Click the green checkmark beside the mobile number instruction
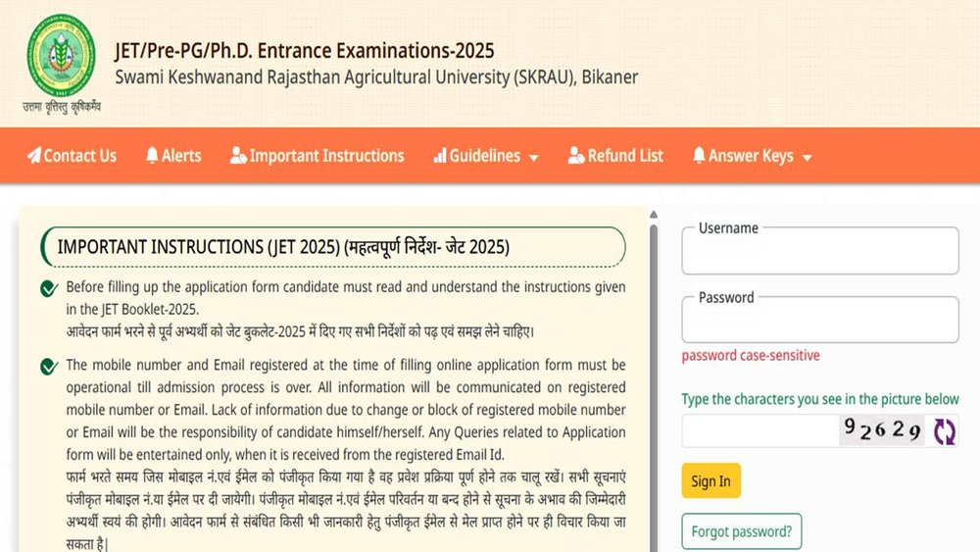This screenshot has height=552, width=980. pyautogui.click(x=49, y=366)
